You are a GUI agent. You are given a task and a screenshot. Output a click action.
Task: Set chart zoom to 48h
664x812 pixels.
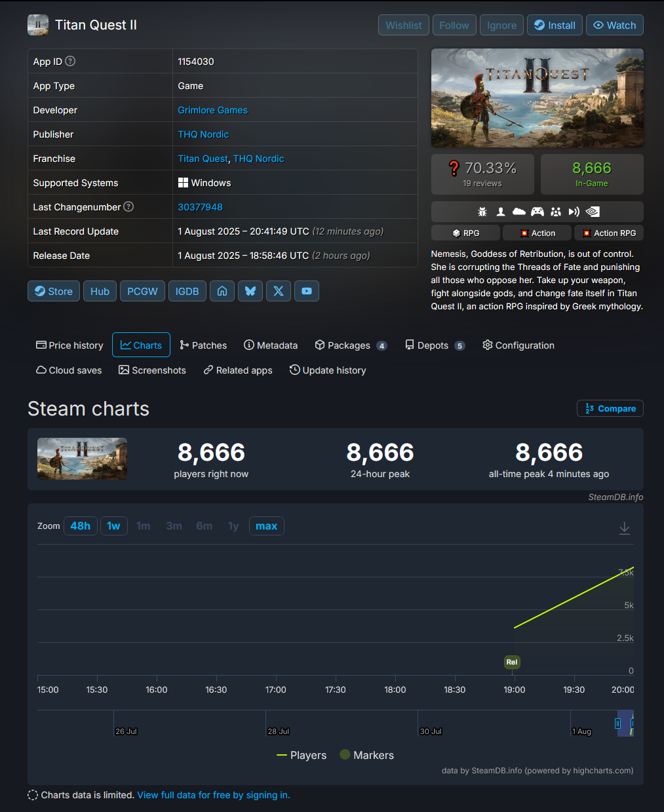tap(81, 526)
